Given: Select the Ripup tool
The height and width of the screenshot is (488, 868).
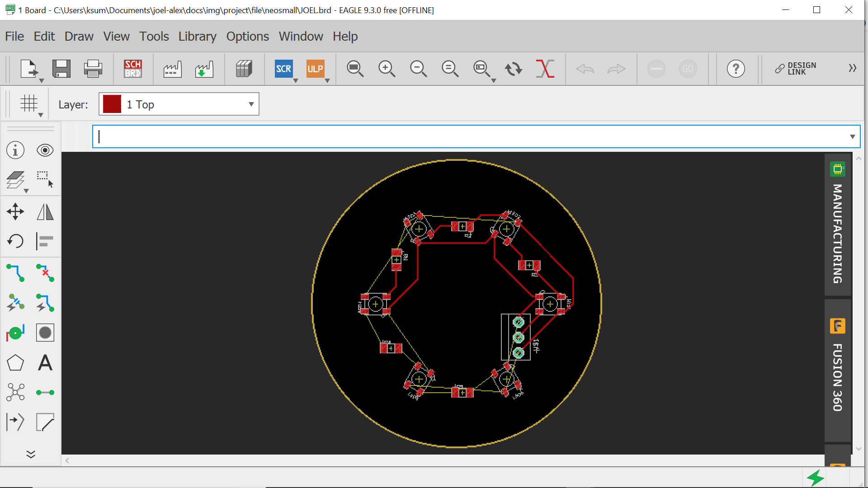Looking at the screenshot, I should tap(45, 273).
